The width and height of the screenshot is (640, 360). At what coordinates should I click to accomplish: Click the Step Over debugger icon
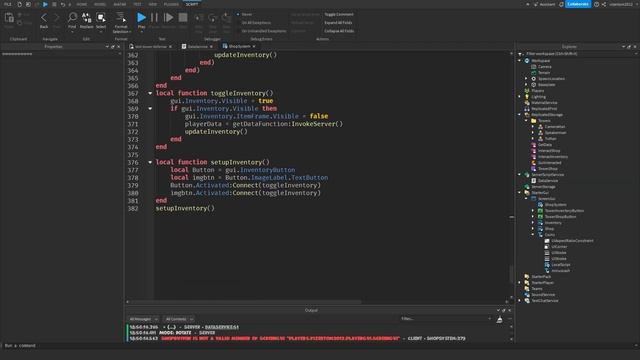pyautogui.click(x=213, y=18)
